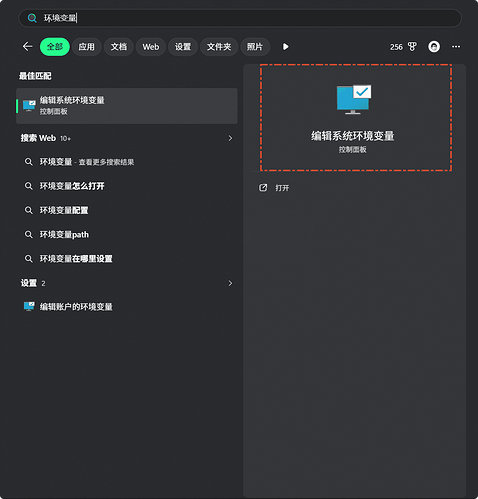This screenshot has height=499, width=478.
Task: Select suggestion 环境变量配置
Action: pyautogui.click(x=64, y=210)
